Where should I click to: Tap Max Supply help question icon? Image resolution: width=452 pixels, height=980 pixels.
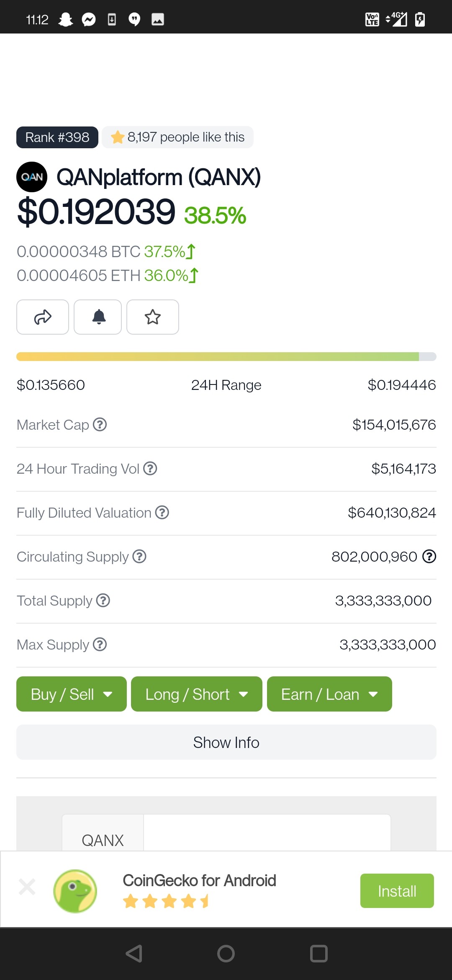point(100,645)
